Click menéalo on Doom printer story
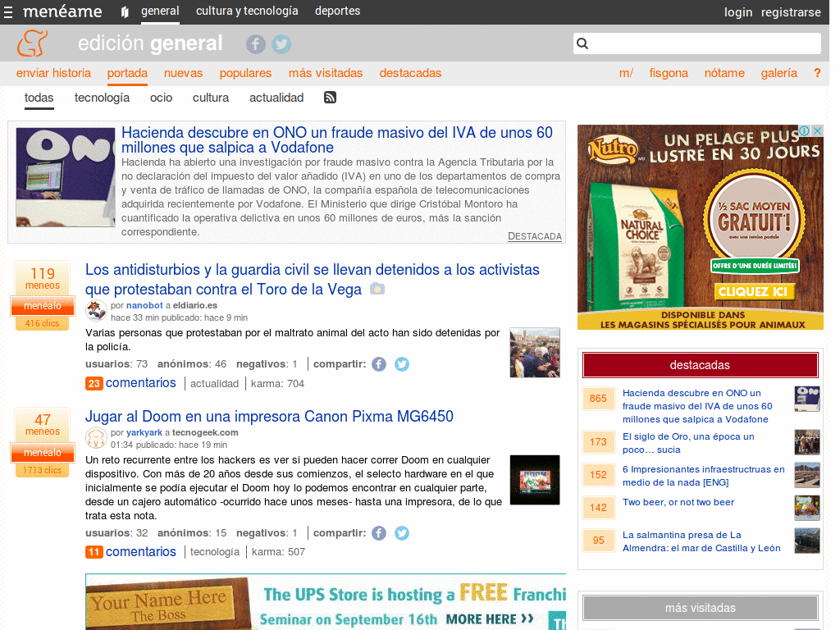This screenshot has width=840, height=630. coord(43,453)
